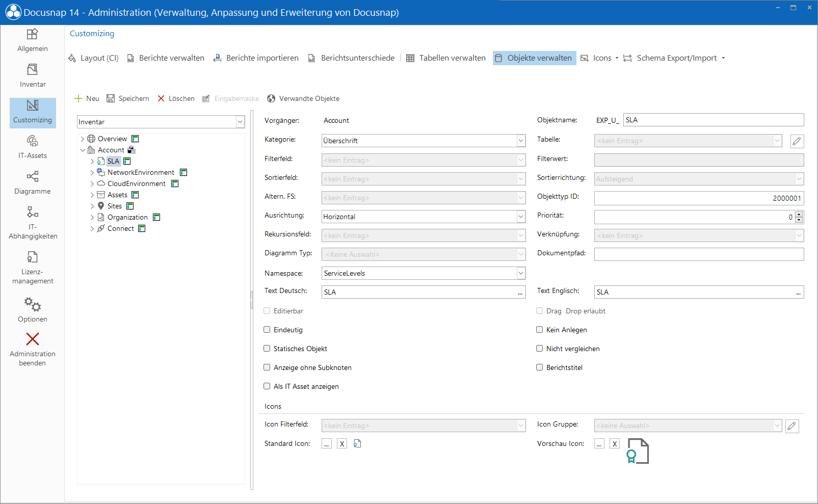Click Verwandte Objekte globe button
Viewport: 818px width, 504px height.
(303, 98)
